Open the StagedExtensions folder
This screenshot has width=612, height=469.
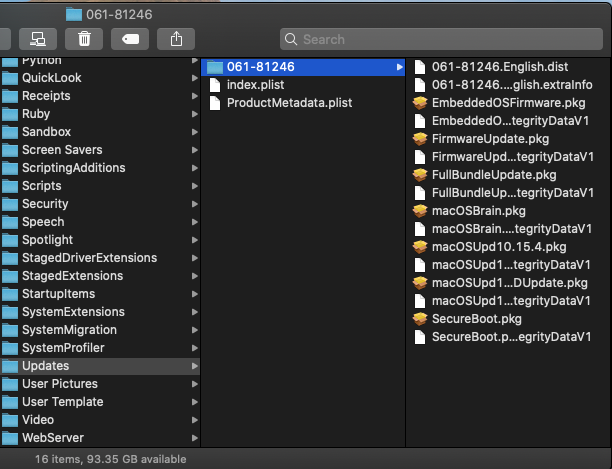100,276
